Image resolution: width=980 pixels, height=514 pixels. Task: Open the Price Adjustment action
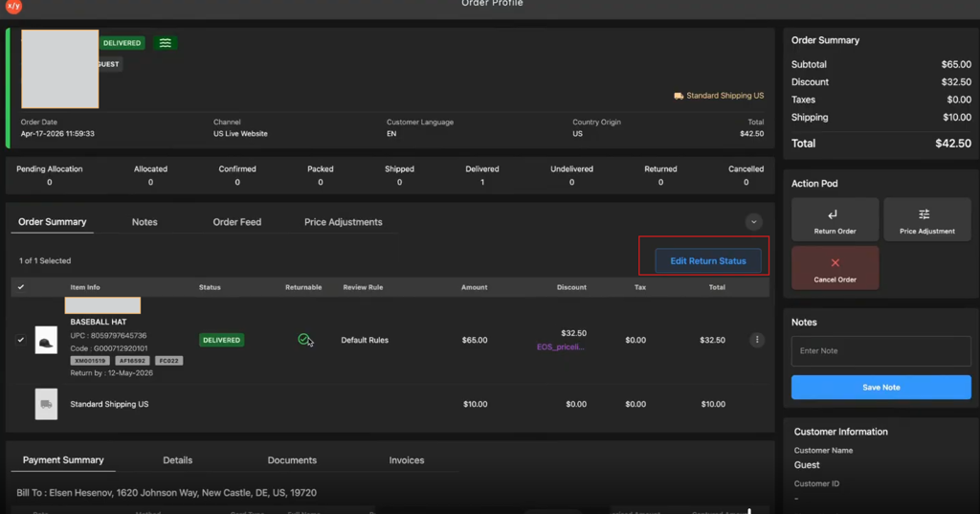tap(926, 219)
